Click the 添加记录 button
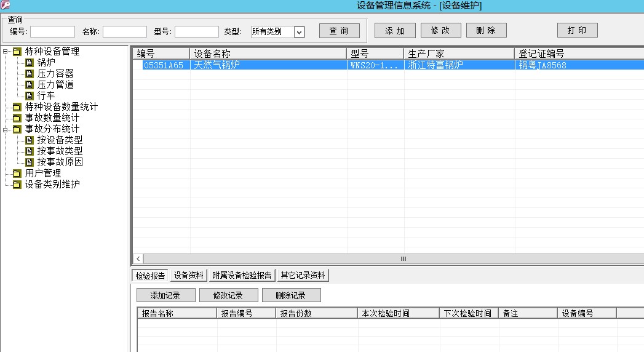Viewport: 644px width, 352px height. [165, 295]
